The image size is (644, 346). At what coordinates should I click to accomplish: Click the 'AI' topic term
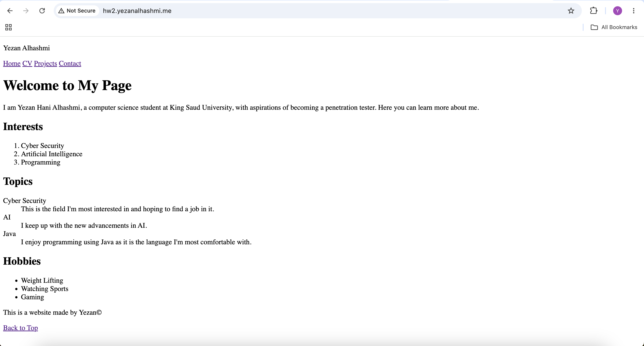[7, 217]
